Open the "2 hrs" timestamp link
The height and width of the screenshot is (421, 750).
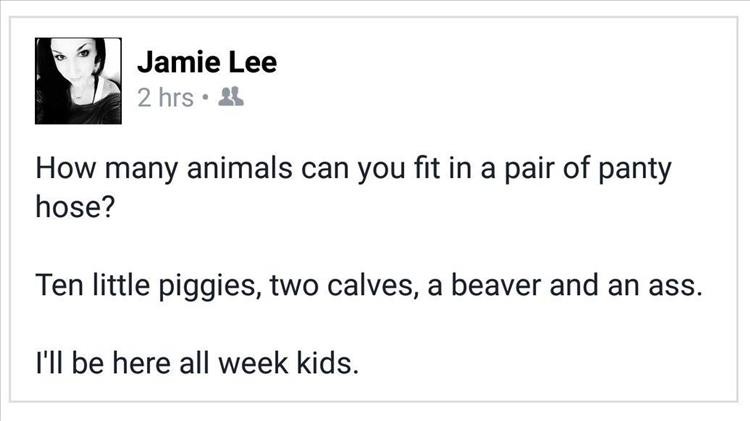point(165,98)
